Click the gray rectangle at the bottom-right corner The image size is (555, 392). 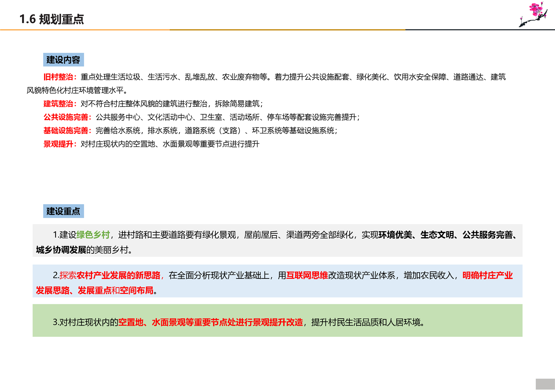coord(545,384)
